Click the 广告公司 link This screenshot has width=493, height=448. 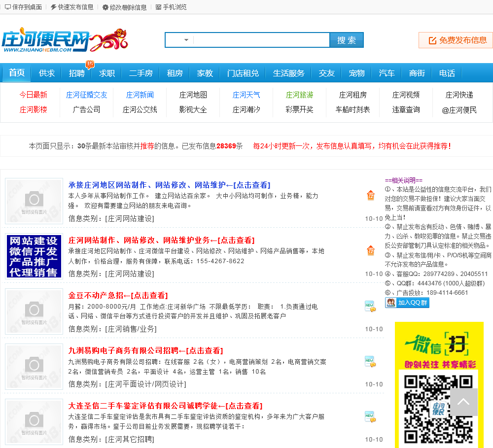tap(86, 109)
